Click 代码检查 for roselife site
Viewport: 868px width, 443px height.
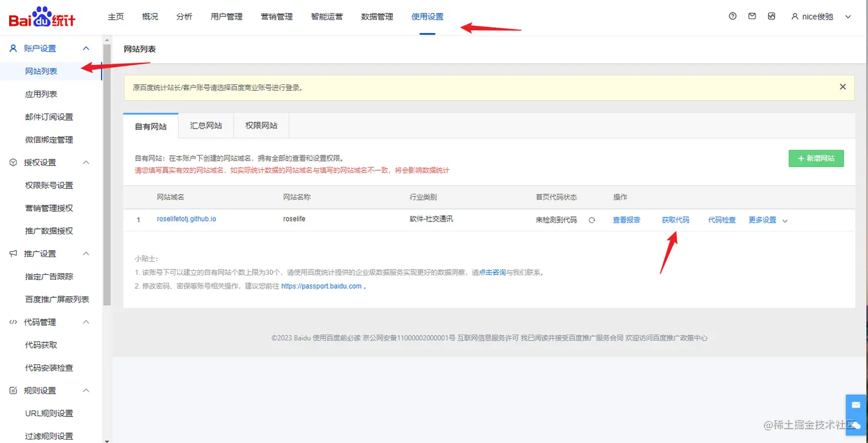pyautogui.click(x=722, y=220)
